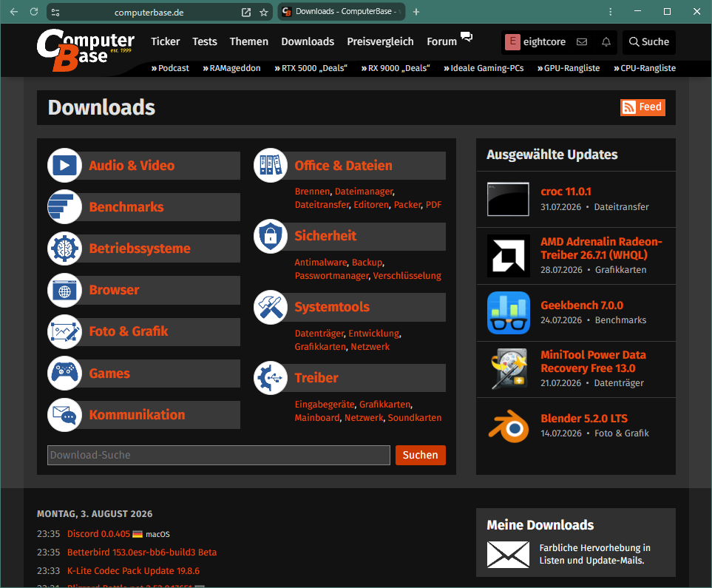The image size is (712, 588).
Task: Click the Blender logo icon
Action: pos(508,426)
